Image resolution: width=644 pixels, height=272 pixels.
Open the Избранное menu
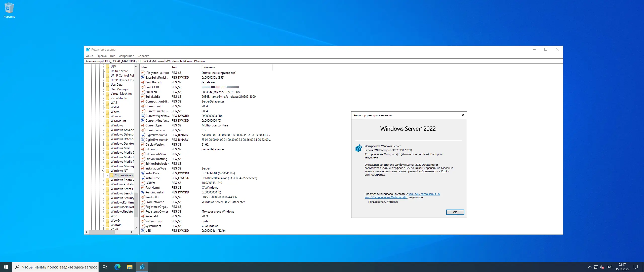click(x=126, y=56)
